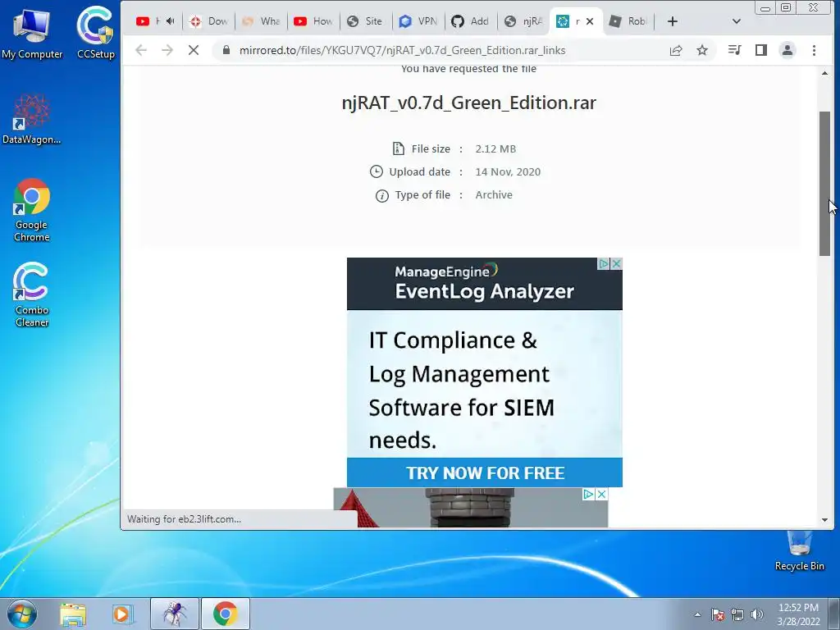840x630 pixels.
Task: Open Chrome three-dot menu
Action: 814,50
